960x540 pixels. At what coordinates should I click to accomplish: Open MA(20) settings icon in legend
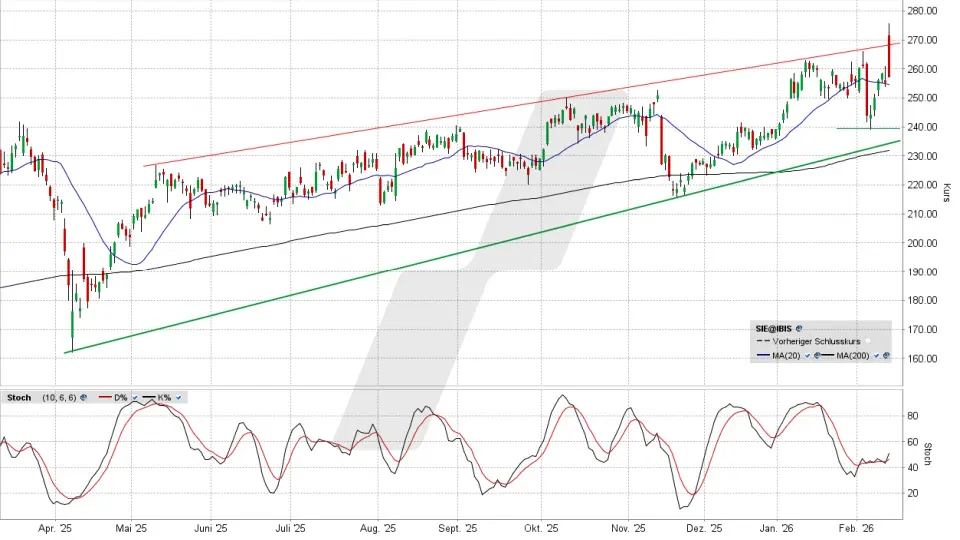pyautogui.click(x=817, y=356)
